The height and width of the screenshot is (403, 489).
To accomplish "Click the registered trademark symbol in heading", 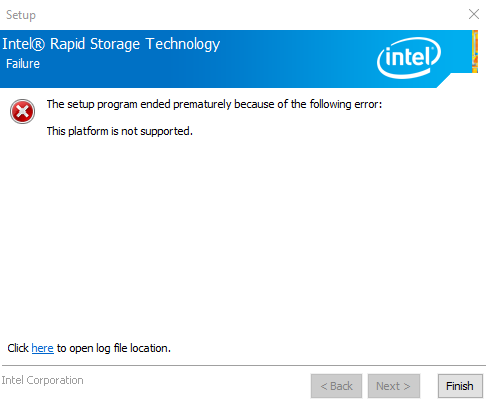I will 38,44.
